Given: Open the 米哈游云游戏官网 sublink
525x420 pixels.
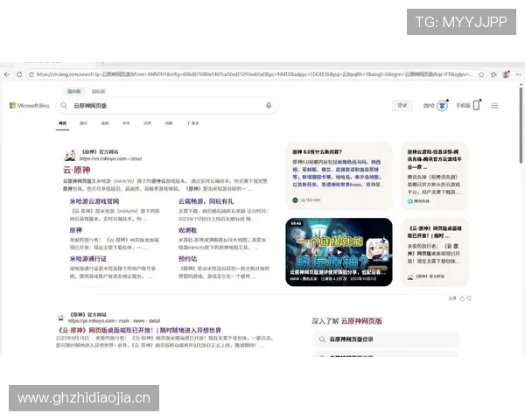Looking at the screenshot, I should [x=94, y=201].
